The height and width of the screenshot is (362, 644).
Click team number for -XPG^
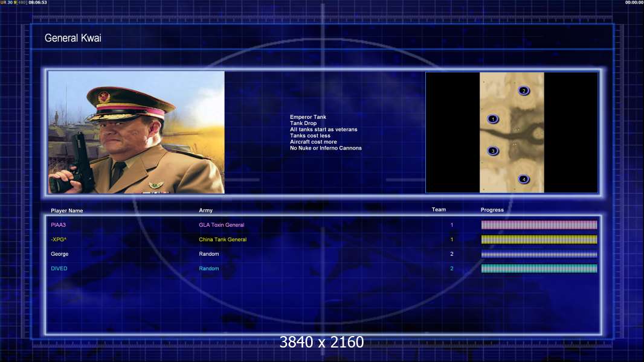coord(452,240)
